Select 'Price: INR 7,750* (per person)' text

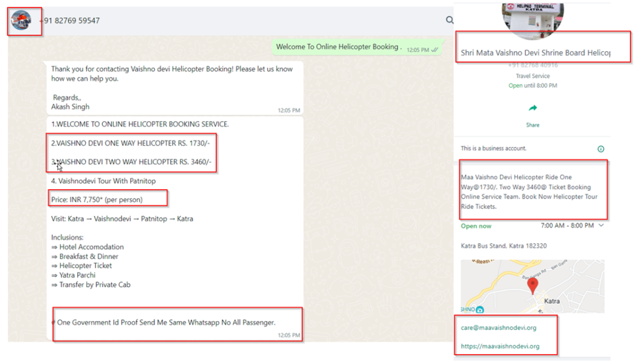tap(97, 200)
